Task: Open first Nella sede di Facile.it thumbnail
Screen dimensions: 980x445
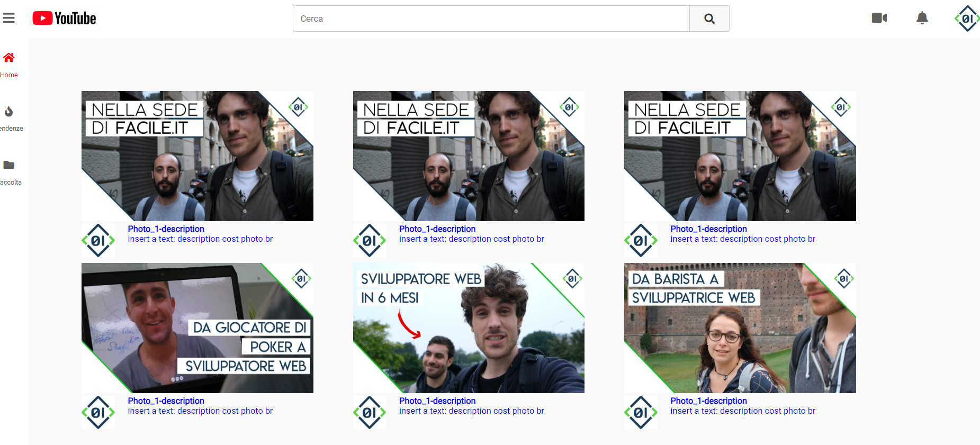Action: 197,156
